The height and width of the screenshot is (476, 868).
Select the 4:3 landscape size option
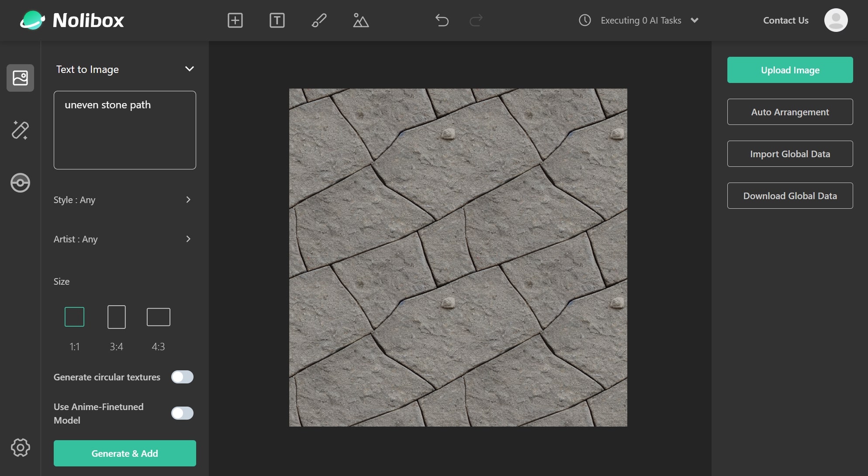coord(158,317)
